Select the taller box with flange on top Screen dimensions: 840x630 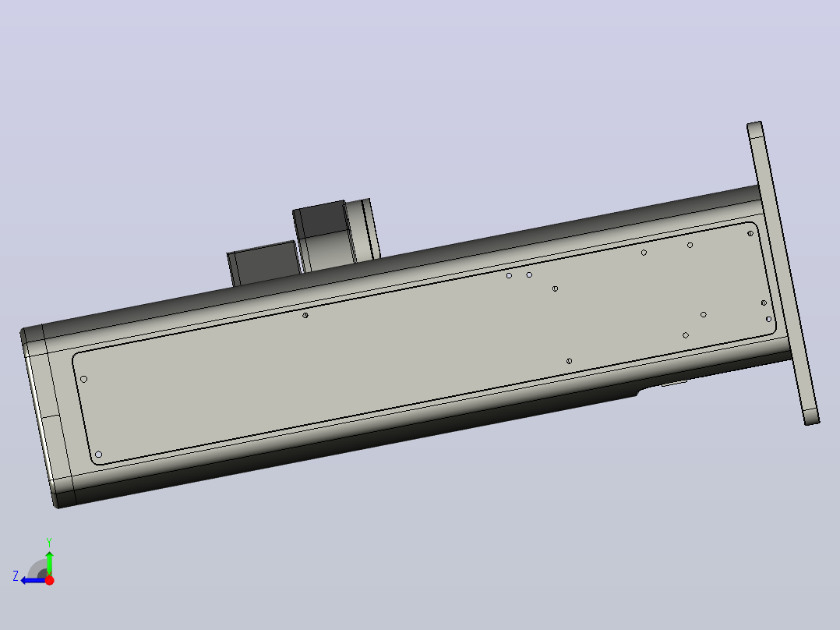click(337, 235)
